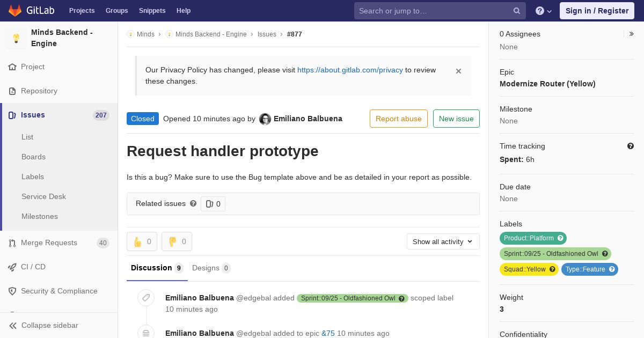Open the Modernize Router (Yellow) epic

pos(547,84)
